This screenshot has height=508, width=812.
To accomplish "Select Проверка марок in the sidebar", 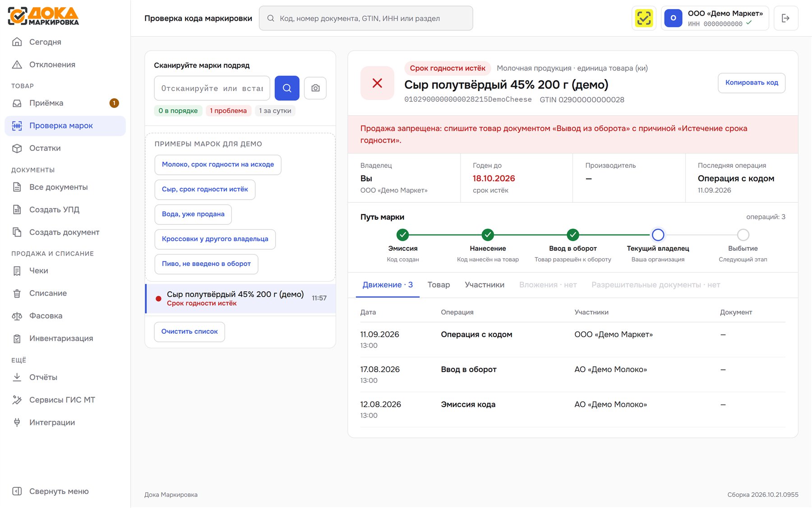I will point(65,126).
